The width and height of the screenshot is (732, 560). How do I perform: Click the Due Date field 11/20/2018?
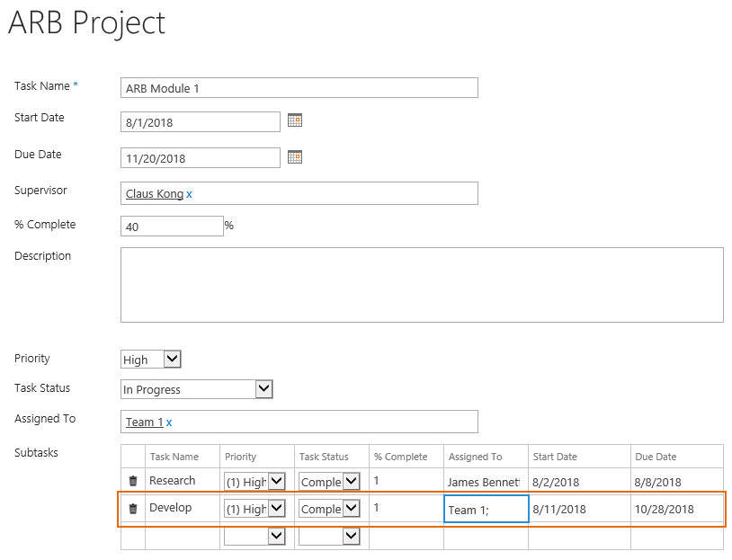click(201, 157)
